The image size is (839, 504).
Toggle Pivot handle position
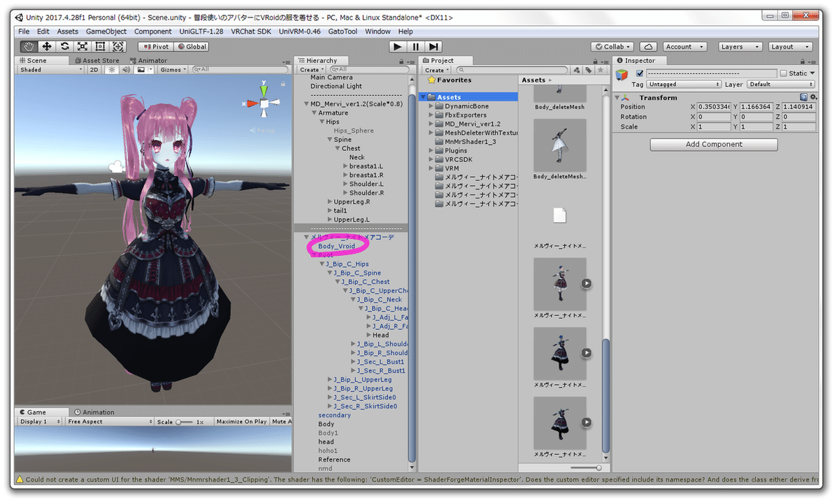coord(155,46)
